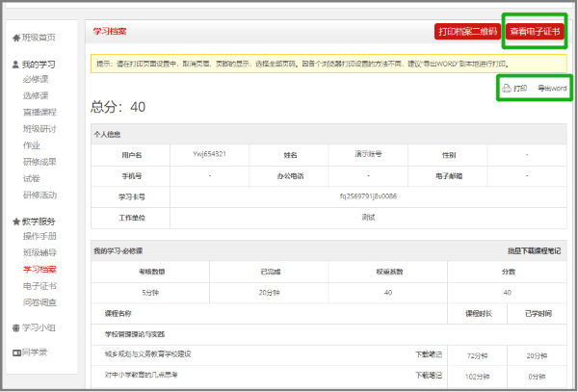The width and height of the screenshot is (578, 392).
Task: Click the printer icon beside 打印
Action: (506, 88)
